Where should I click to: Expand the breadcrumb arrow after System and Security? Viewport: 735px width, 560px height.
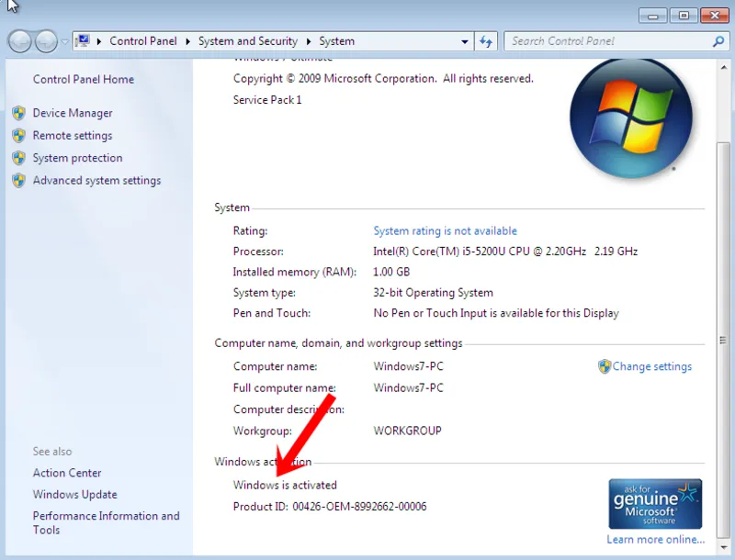307,40
